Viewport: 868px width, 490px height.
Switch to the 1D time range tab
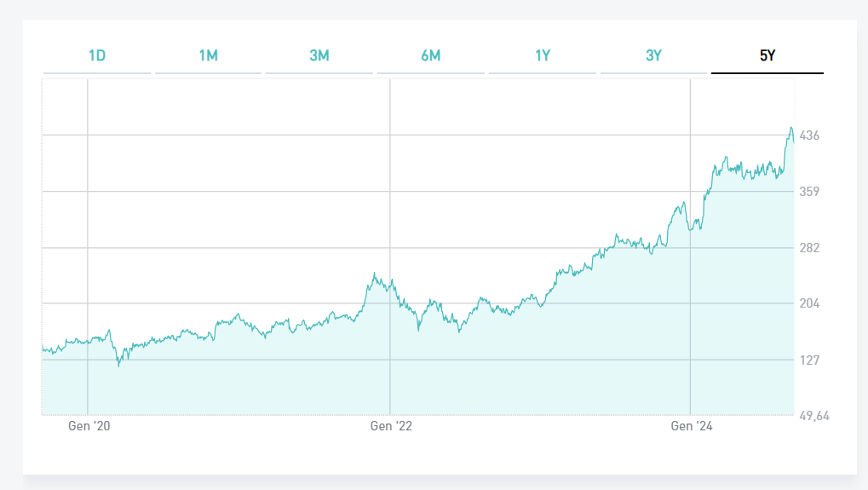(x=97, y=56)
